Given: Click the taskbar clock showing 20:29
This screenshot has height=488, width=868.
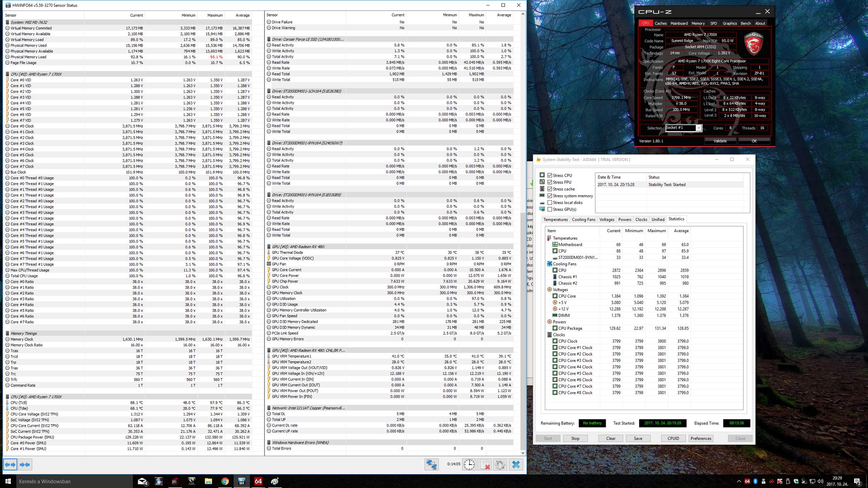Looking at the screenshot, I should [x=837, y=481].
